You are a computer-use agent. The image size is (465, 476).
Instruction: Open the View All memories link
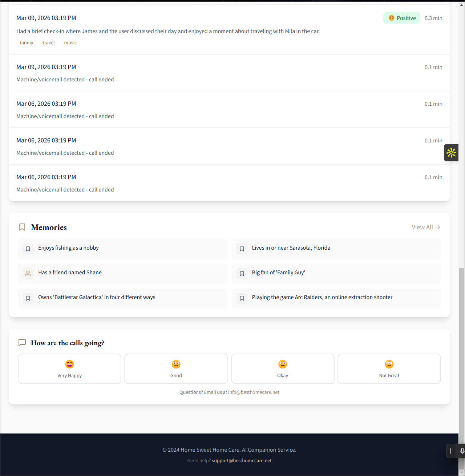[x=426, y=227]
